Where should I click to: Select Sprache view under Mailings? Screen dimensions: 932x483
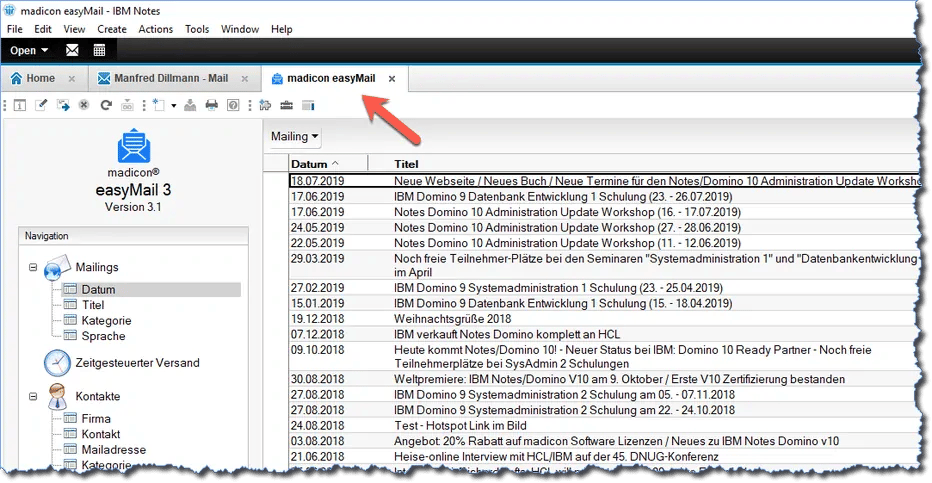click(x=103, y=336)
